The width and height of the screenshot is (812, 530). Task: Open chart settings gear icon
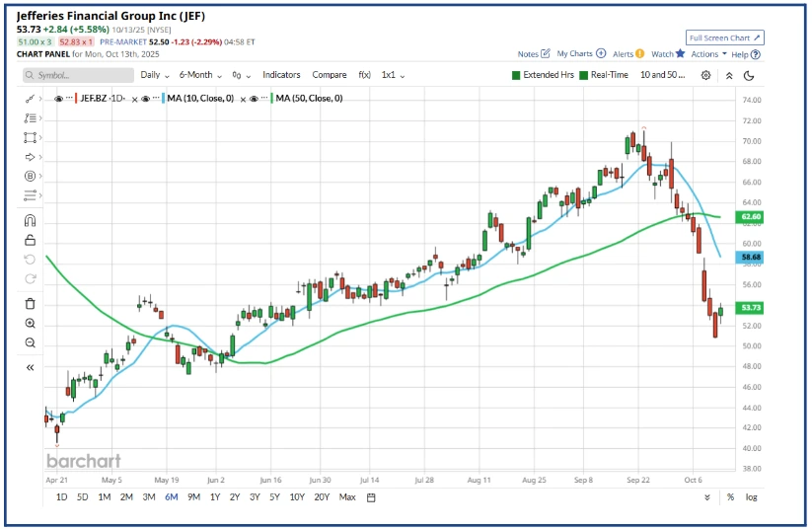706,75
